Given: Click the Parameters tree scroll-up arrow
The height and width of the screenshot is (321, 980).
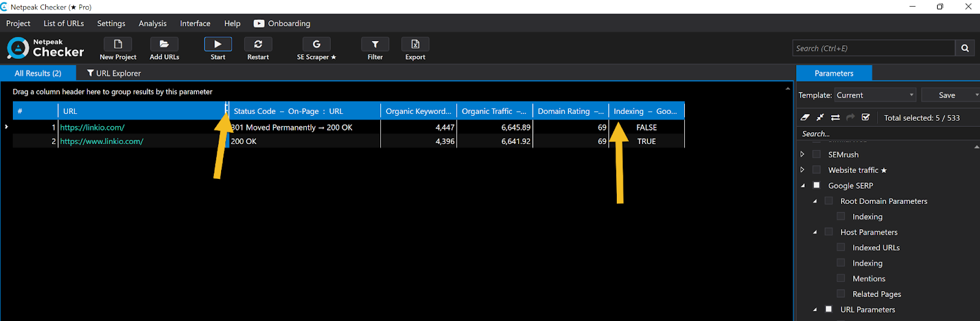Looking at the screenshot, I should 976,147.
